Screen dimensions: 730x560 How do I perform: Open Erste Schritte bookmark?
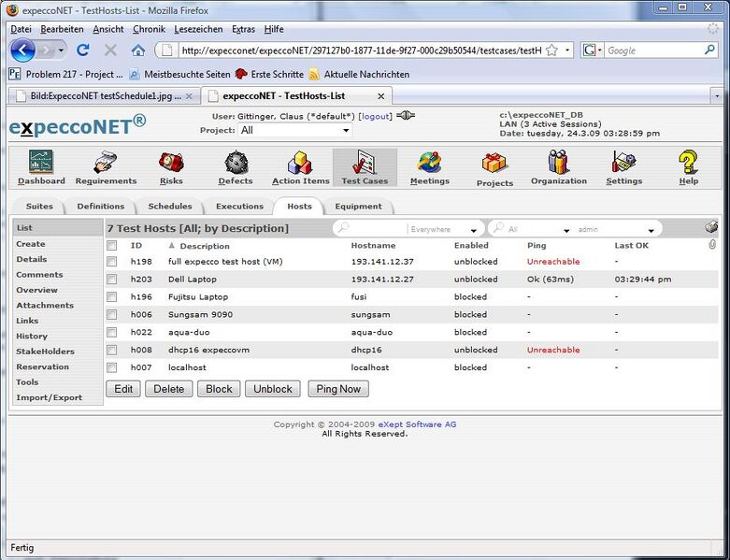click(269, 74)
